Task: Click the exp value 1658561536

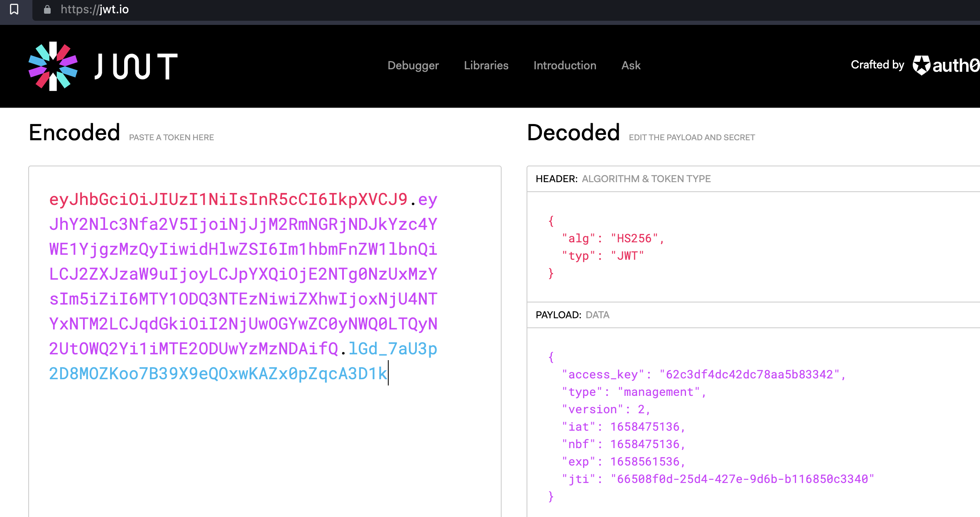Action: [x=644, y=462]
